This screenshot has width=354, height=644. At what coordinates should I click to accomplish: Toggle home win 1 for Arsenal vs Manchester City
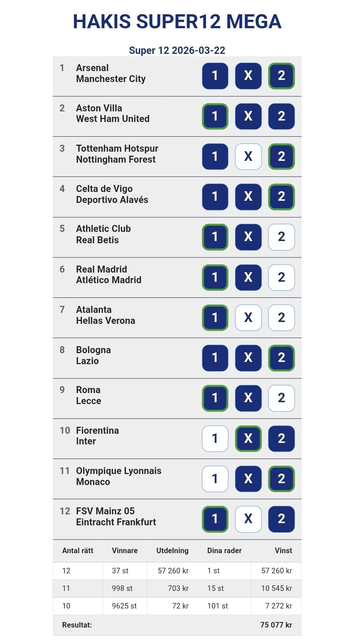tap(215, 76)
